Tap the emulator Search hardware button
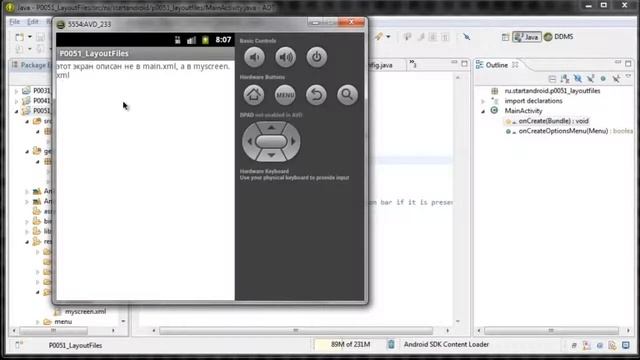The height and width of the screenshot is (360, 640). tap(347, 95)
